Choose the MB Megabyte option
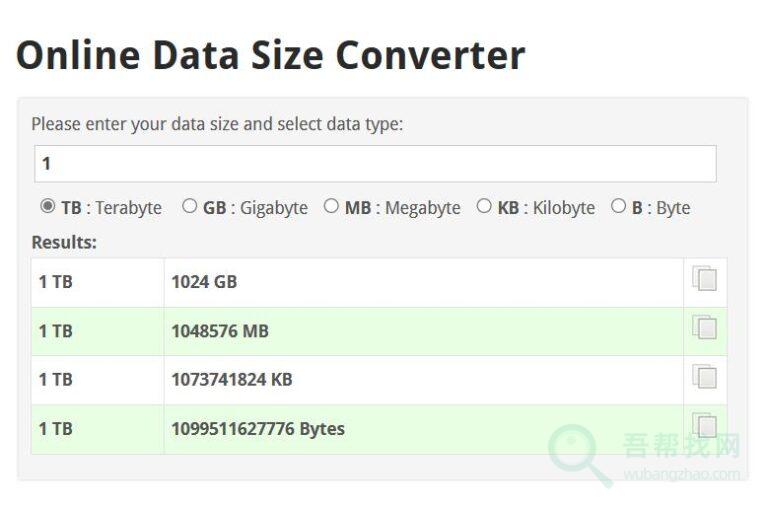The width and height of the screenshot is (768, 506). [331, 207]
